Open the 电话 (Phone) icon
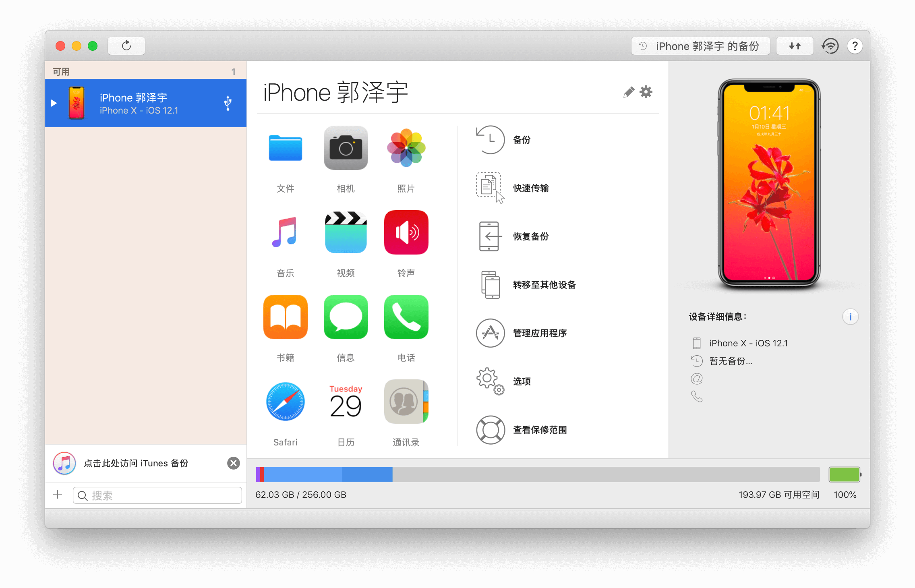Image resolution: width=915 pixels, height=588 pixels. [x=406, y=317]
